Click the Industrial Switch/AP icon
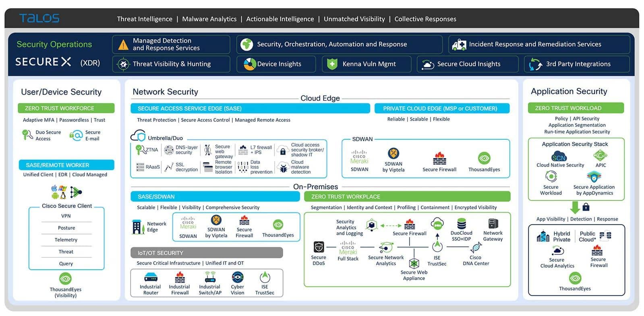The height and width of the screenshot is (316, 644). (x=210, y=277)
